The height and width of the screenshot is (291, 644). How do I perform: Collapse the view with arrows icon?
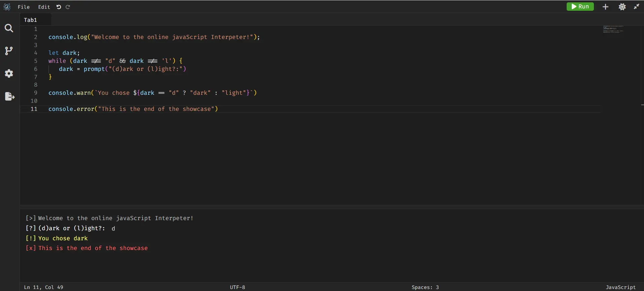(x=637, y=6)
